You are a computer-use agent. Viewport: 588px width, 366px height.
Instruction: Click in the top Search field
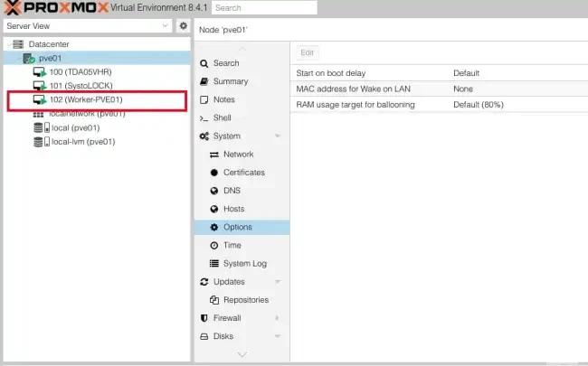(264, 7)
